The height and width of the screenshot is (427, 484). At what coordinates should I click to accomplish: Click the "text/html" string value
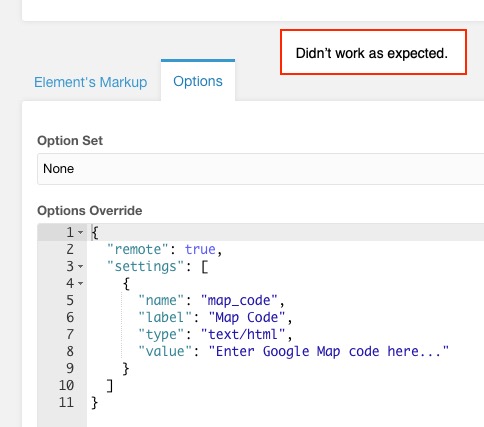243,335
